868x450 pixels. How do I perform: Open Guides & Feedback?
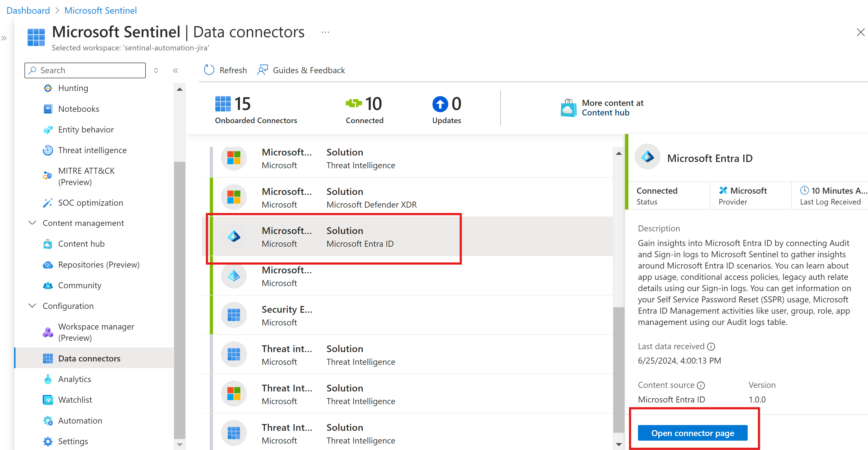301,70
